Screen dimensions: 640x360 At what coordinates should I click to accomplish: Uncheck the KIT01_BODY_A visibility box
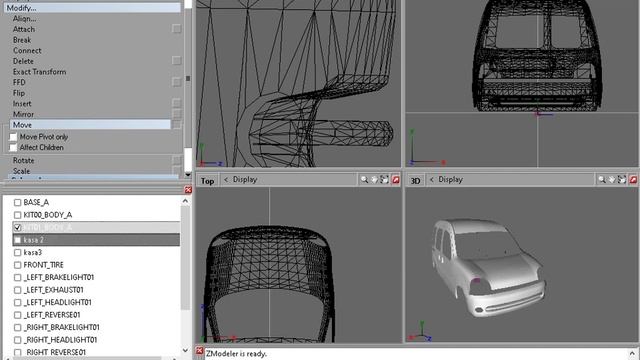pyautogui.click(x=17, y=227)
